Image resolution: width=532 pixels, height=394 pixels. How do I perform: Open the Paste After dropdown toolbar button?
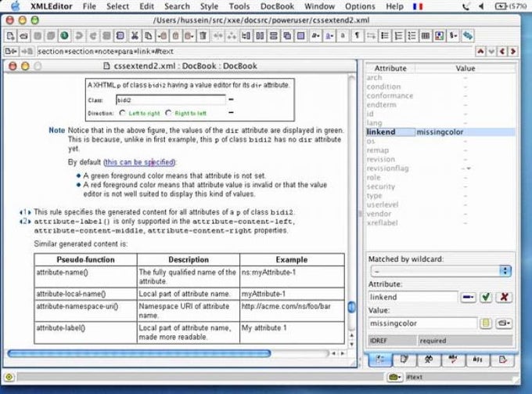click(189, 36)
